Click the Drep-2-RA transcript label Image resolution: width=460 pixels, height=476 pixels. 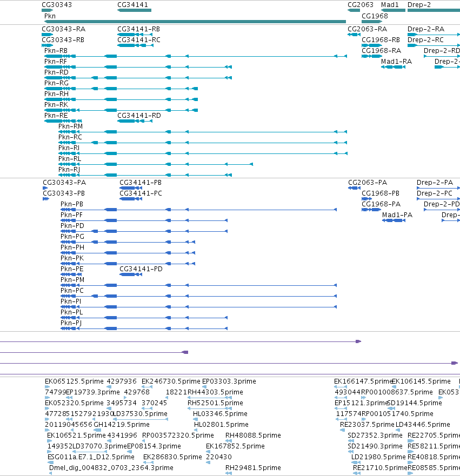426,29
